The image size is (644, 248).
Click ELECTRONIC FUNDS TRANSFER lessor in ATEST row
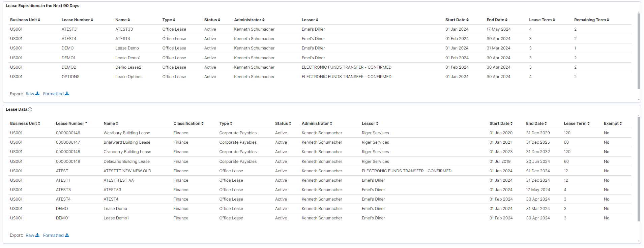click(x=406, y=171)
